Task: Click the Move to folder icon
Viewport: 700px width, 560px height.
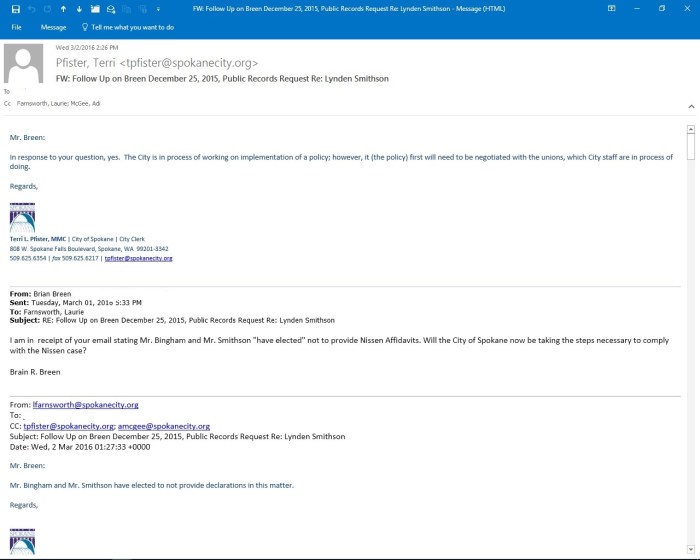Action: tap(95, 8)
